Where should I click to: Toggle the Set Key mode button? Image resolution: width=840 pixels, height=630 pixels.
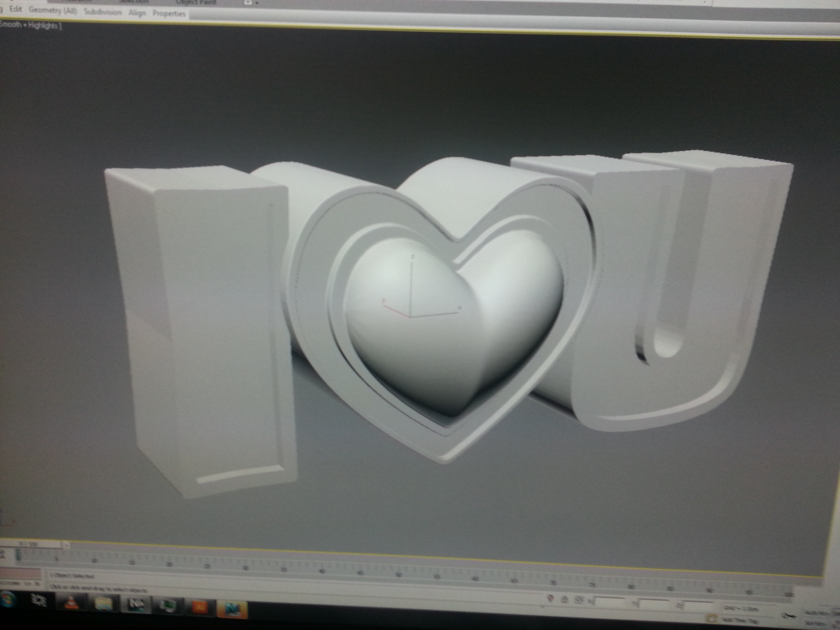point(815,623)
